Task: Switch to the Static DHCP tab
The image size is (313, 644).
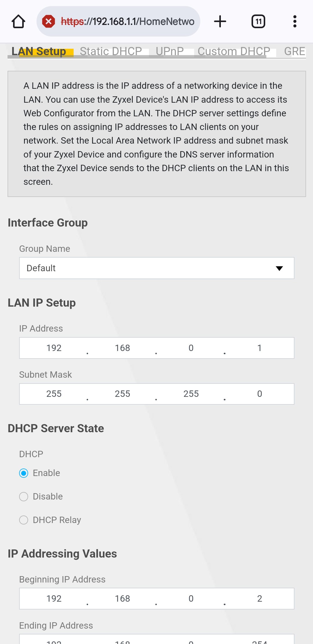Action: pyautogui.click(x=111, y=51)
